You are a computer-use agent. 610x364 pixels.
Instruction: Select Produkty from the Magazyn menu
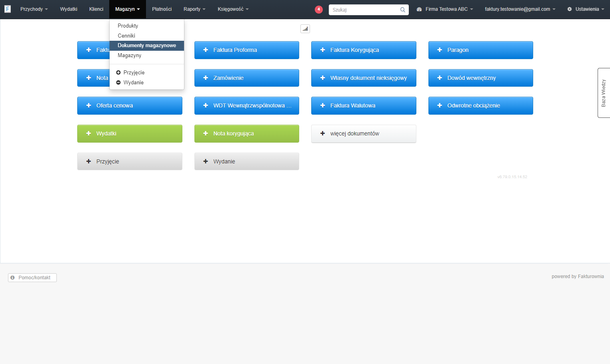pos(147,26)
